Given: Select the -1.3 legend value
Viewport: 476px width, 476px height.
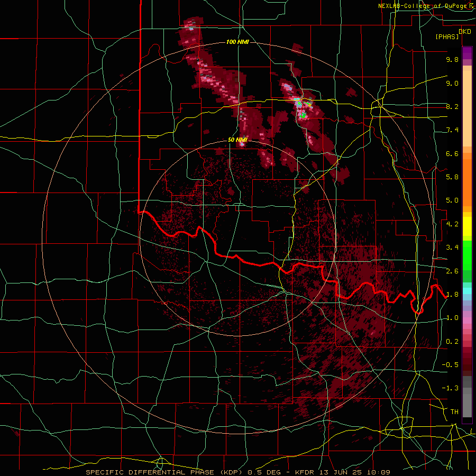Looking at the screenshot, I should pos(450,388).
